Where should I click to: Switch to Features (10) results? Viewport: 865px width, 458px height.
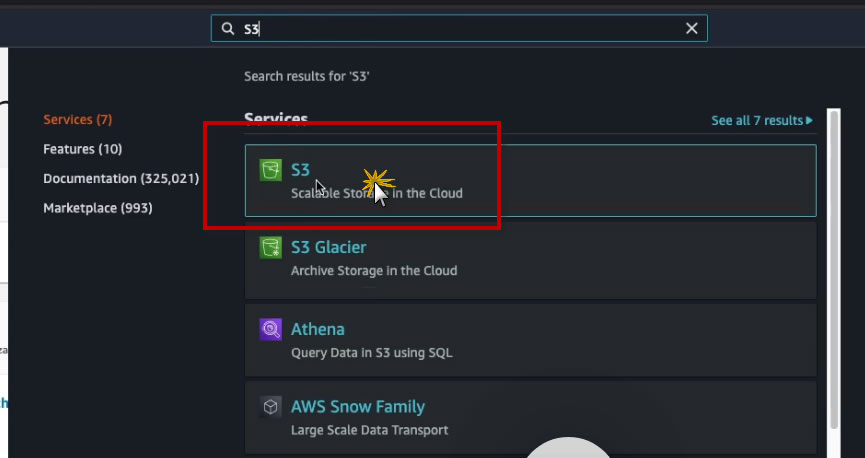coord(82,149)
